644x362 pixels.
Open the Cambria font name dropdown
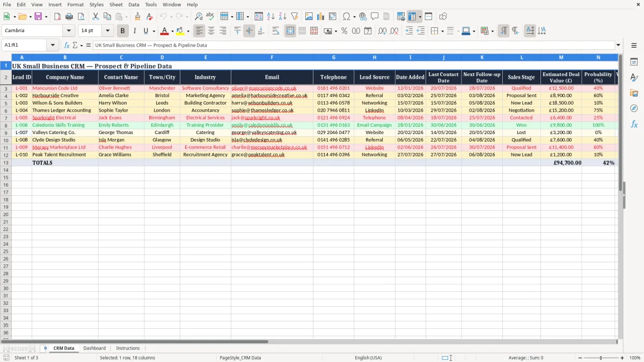[69, 31]
